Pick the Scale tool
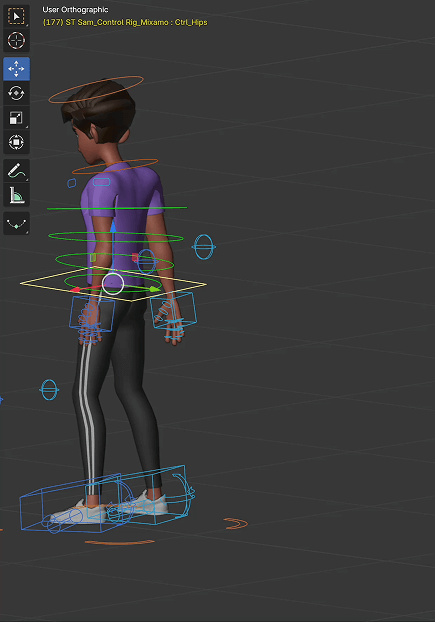This screenshot has height=622, width=435. coord(16,118)
